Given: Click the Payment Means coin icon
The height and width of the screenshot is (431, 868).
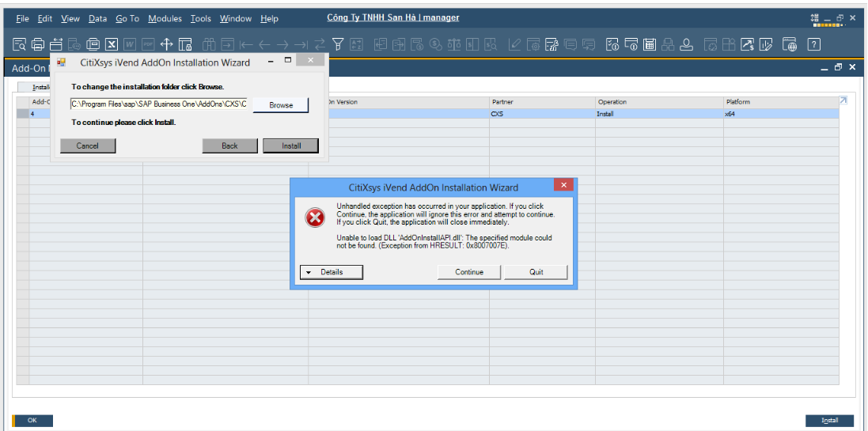Looking at the screenshot, I should [436, 44].
